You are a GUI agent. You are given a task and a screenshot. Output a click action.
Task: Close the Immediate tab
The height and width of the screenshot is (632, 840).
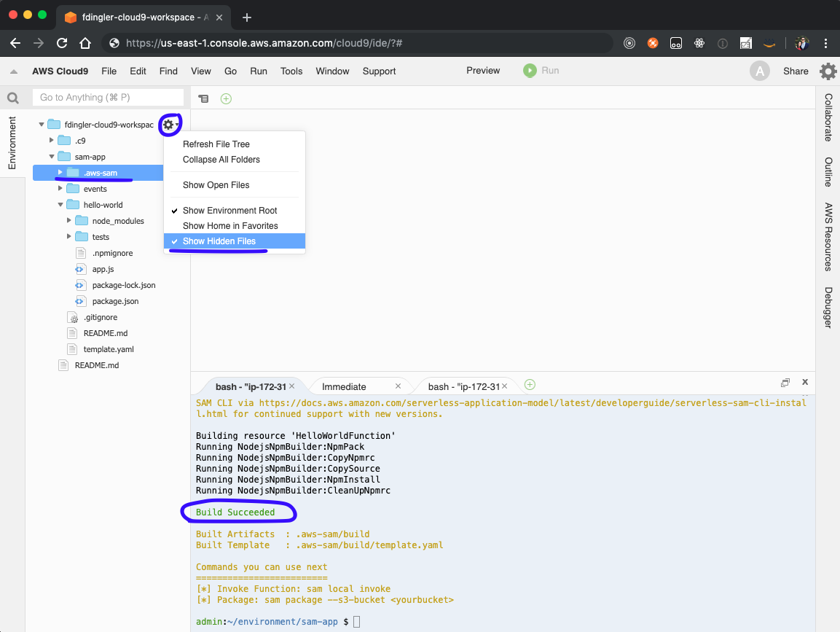point(398,386)
